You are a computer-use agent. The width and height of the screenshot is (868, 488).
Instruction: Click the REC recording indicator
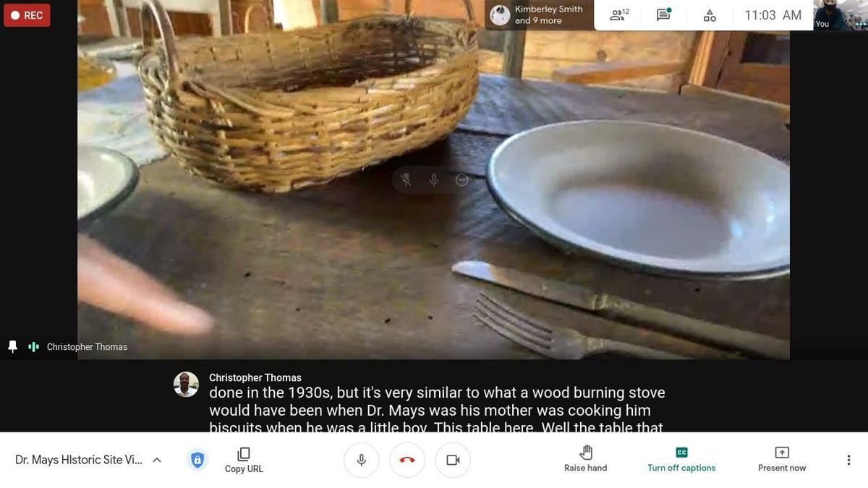click(27, 15)
